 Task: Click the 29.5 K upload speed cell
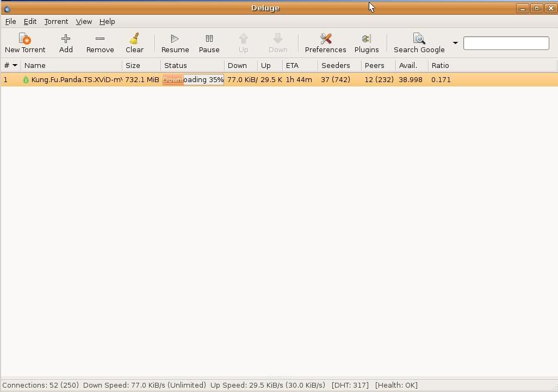pyautogui.click(x=271, y=80)
